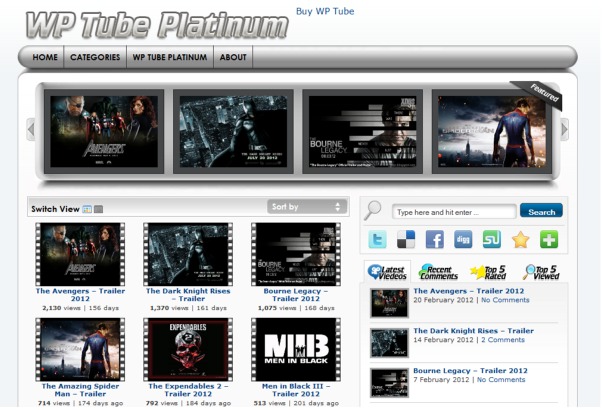Image resolution: width=602 pixels, height=410 pixels.
Task: Follow the Buy WP Tube link
Action: pos(324,12)
